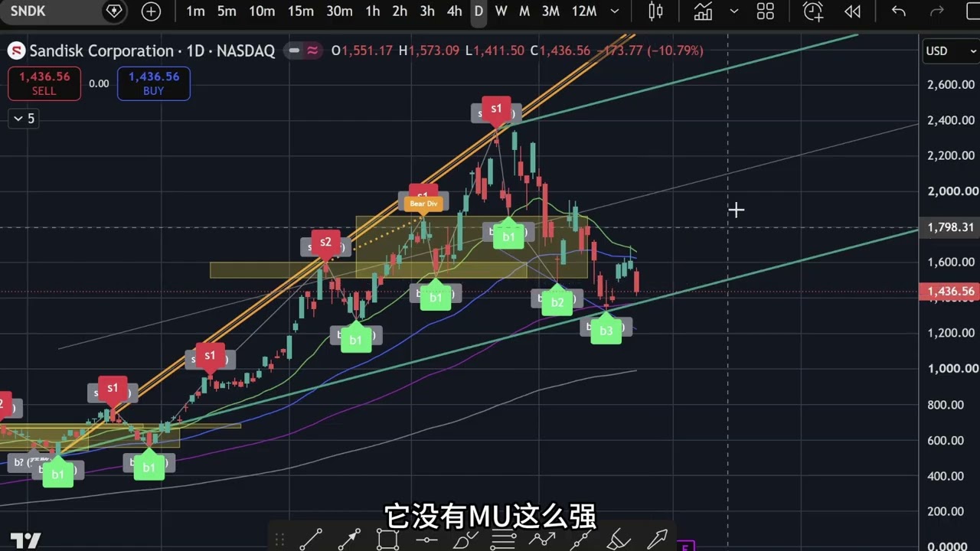
Task: Start bar replay with rewind icon
Action: [852, 11]
